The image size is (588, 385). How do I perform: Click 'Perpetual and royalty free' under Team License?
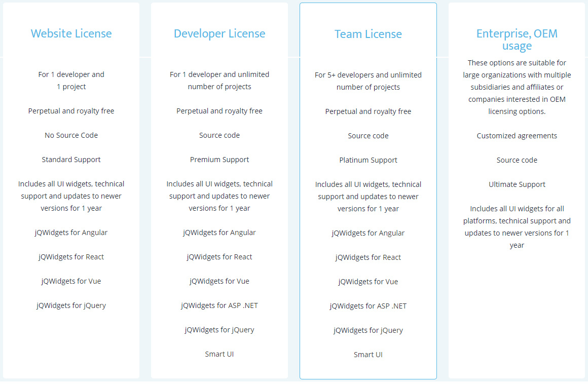tap(368, 111)
